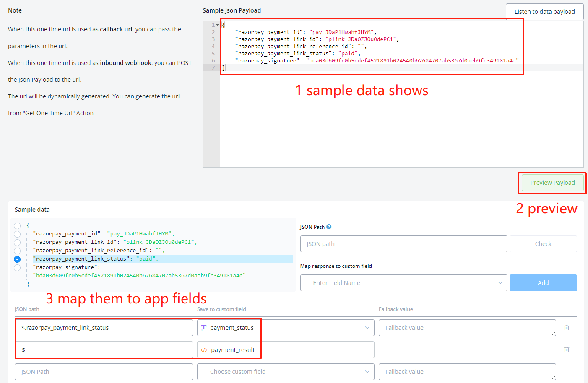The image size is (588, 383).
Task: Click the JSON Path help question-mark icon
Action: [x=329, y=227]
